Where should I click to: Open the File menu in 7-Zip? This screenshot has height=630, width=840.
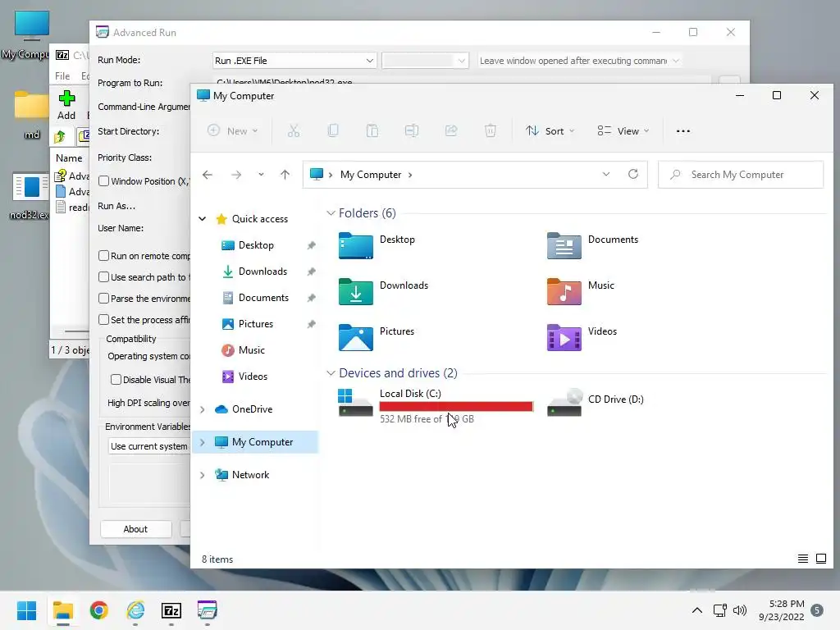(x=62, y=76)
